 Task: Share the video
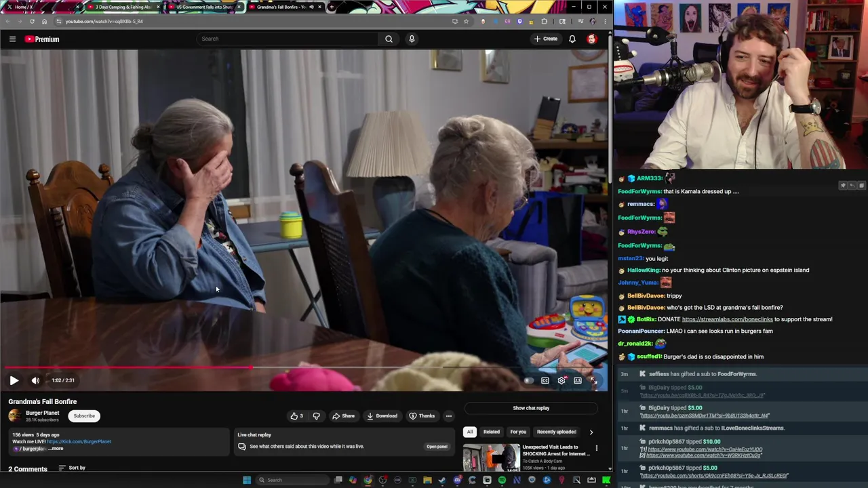[x=343, y=416]
